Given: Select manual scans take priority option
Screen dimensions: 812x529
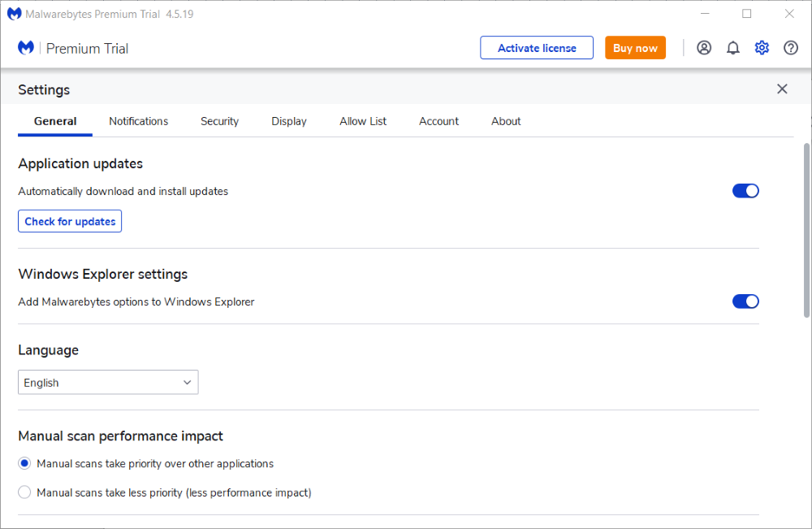Looking at the screenshot, I should [24, 464].
